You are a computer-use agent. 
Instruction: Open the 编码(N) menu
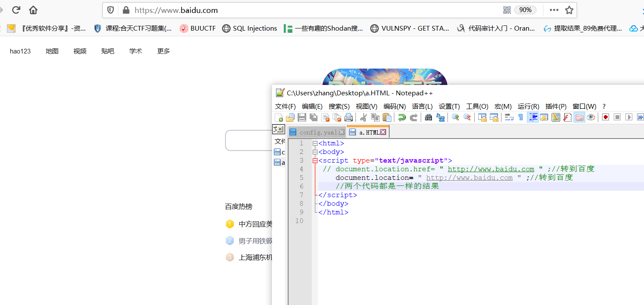pos(395,107)
